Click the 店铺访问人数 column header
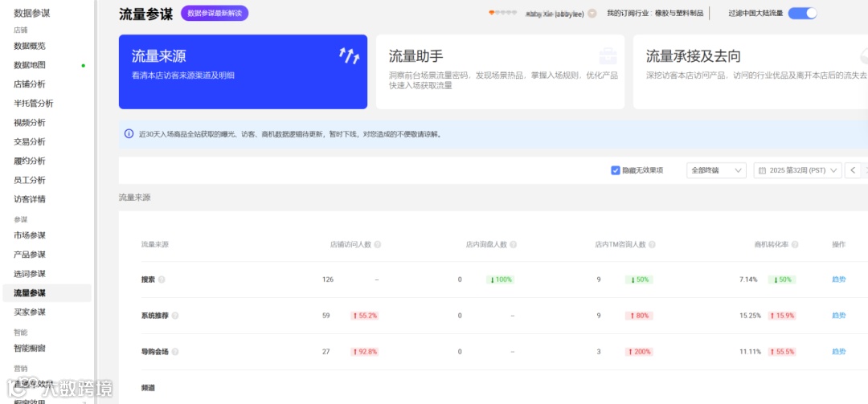 point(350,245)
